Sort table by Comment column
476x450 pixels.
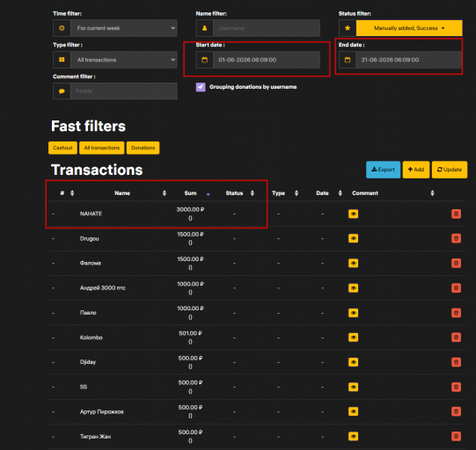(432, 193)
